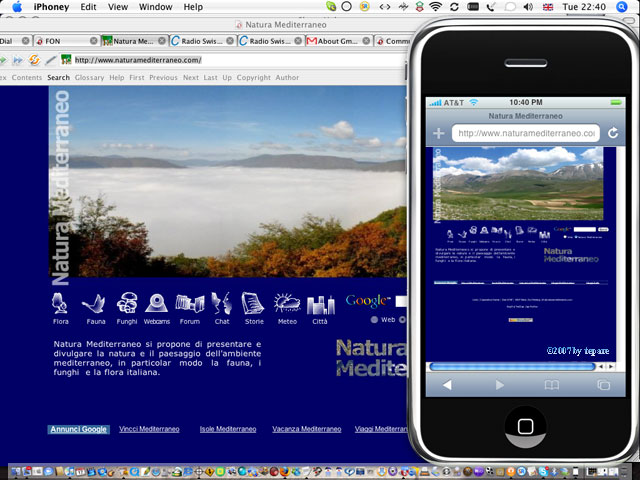Screen dimensions: 640x480
Task: Open the Vincci Mediterraneo ad link
Action: 149,429
